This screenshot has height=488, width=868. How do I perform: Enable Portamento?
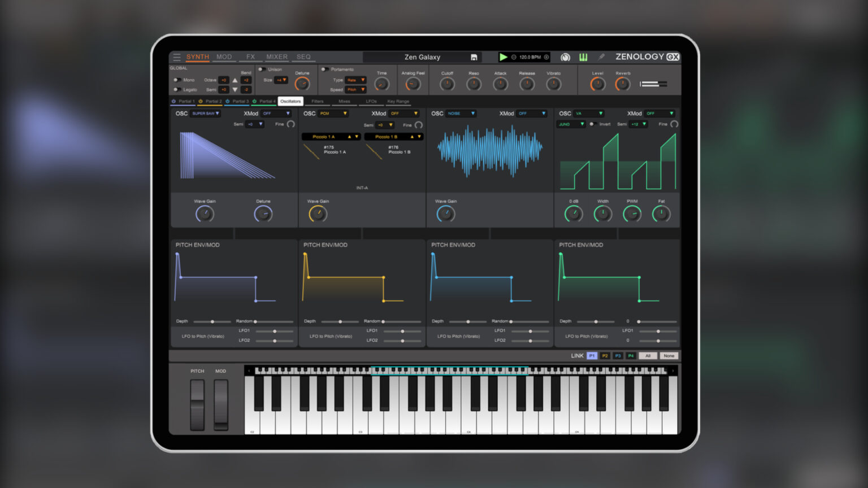point(324,69)
